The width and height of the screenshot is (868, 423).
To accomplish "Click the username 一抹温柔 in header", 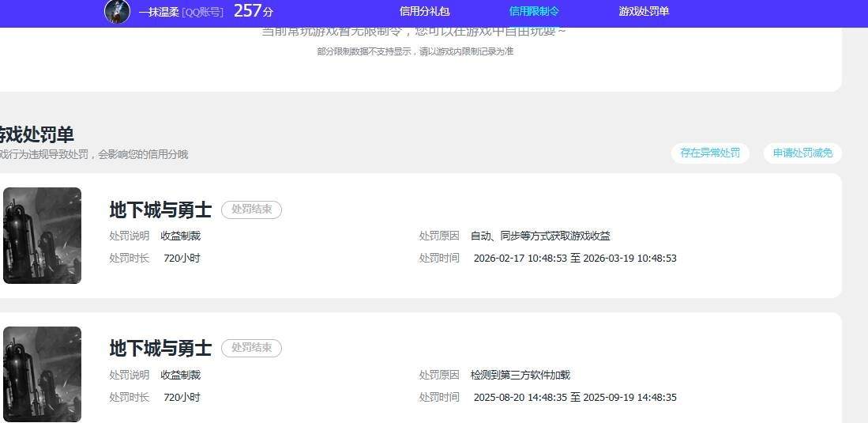I will 159,12.
